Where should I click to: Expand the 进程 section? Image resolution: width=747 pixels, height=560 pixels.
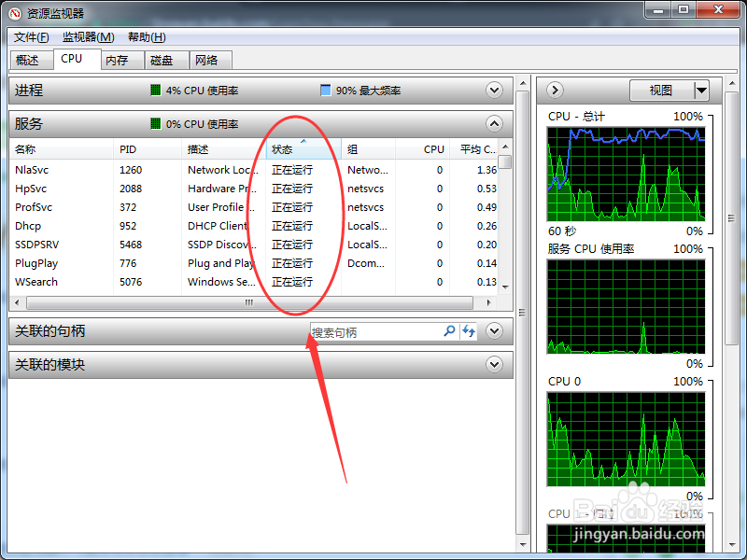click(495, 90)
